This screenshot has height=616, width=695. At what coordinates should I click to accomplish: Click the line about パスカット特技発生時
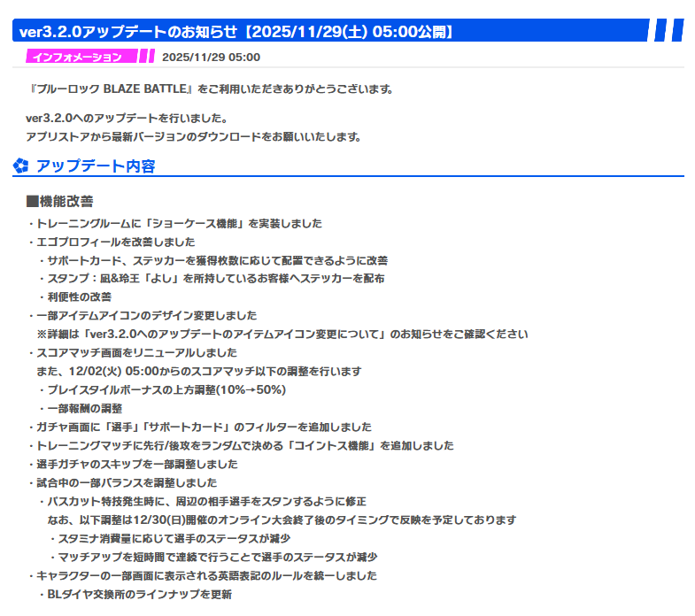203,502
